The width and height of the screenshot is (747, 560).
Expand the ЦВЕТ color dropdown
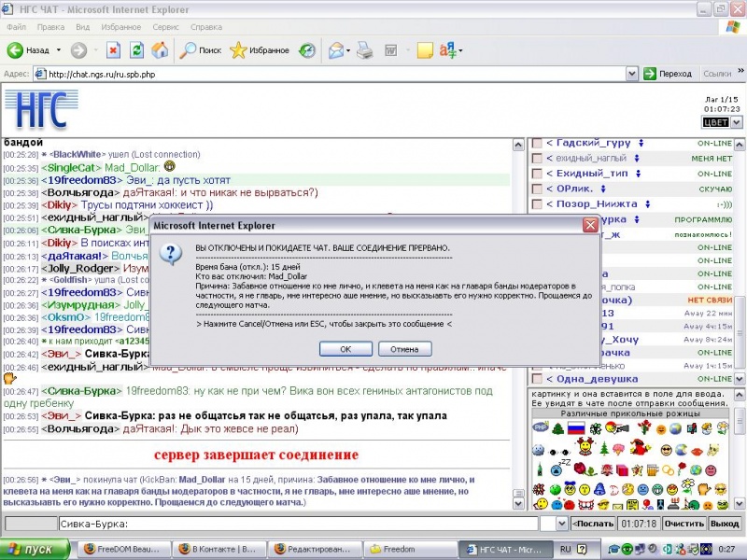tap(735, 122)
